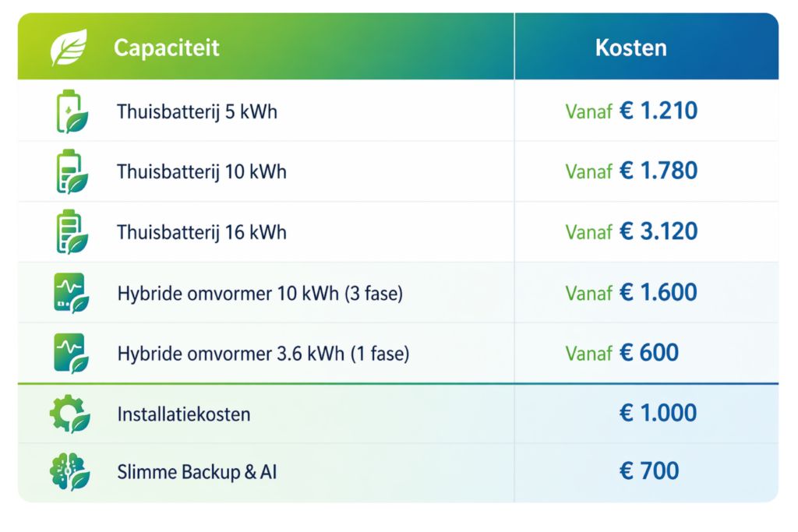Click the Slimme Backup & AI brain icon
Screen dimensions: 798x532
(x=70, y=471)
